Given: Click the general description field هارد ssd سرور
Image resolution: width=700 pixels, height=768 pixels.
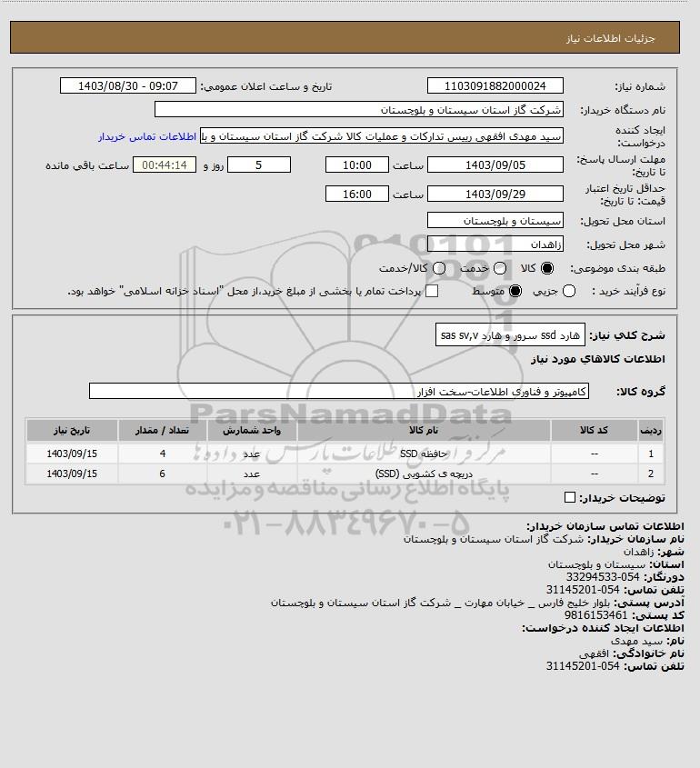Looking at the screenshot, I should pyautogui.click(x=510, y=335).
